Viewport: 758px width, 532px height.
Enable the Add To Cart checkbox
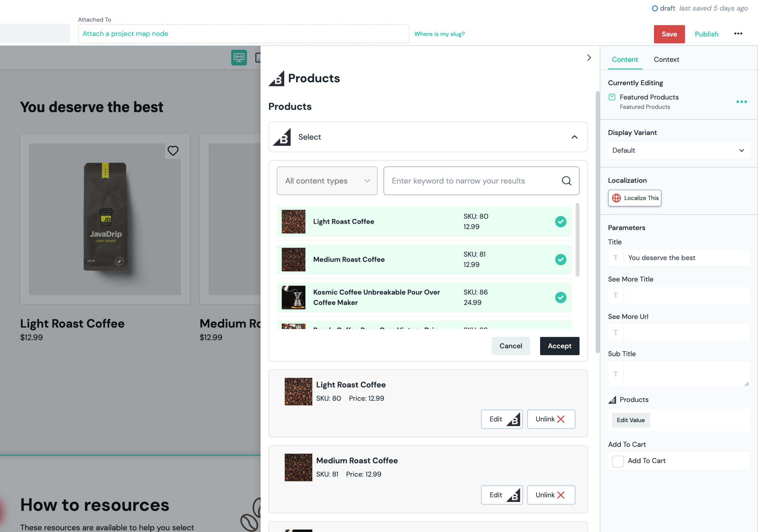pyautogui.click(x=618, y=461)
